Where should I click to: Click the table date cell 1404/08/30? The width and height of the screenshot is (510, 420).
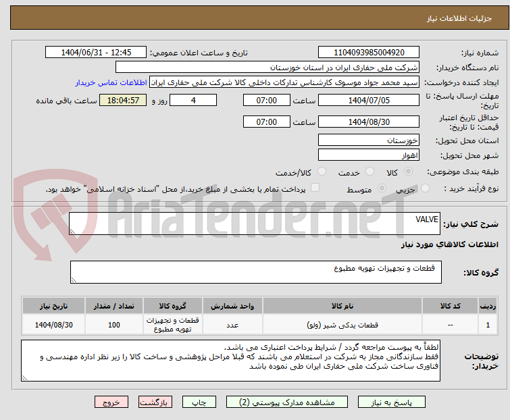pos(53,325)
